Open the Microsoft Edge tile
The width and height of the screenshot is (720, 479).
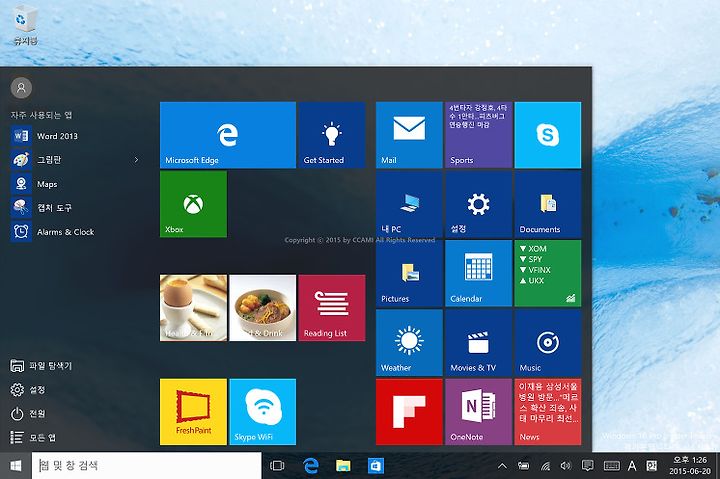click(228, 135)
